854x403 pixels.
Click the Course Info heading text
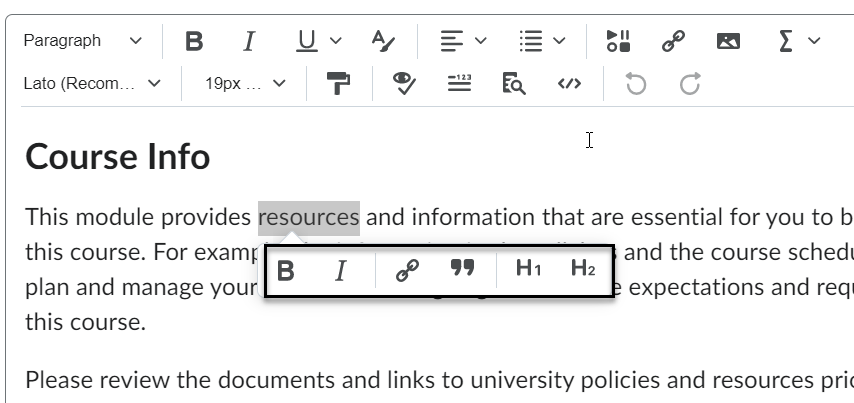pyautogui.click(x=118, y=157)
